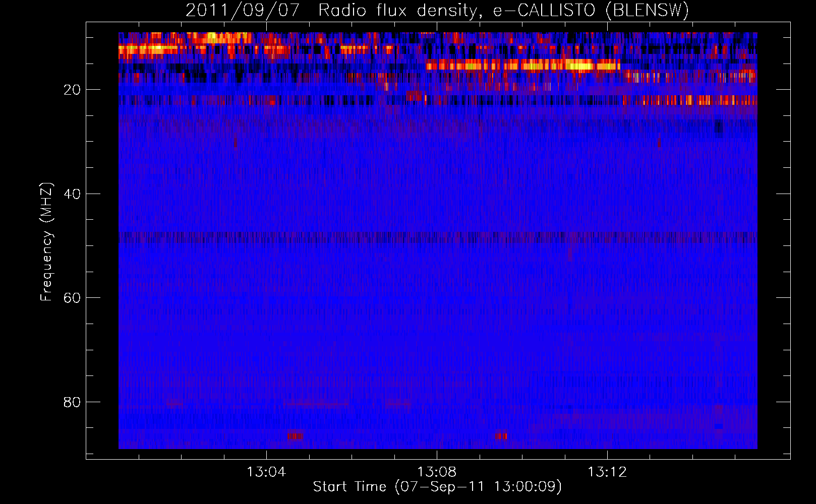Click the plot title 'Radio flux density, e-CALLISTO (BLENSW)'

click(x=503, y=10)
